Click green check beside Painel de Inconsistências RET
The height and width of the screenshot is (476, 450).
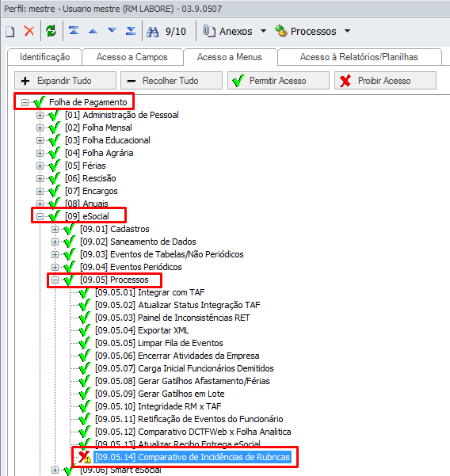pos(85,318)
